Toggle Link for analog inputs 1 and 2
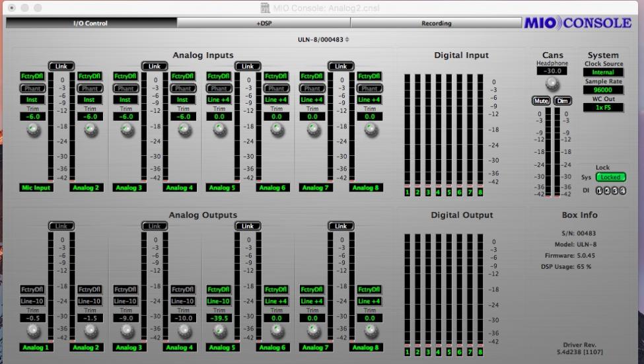Screen dimensions: 644x364 click(x=61, y=66)
